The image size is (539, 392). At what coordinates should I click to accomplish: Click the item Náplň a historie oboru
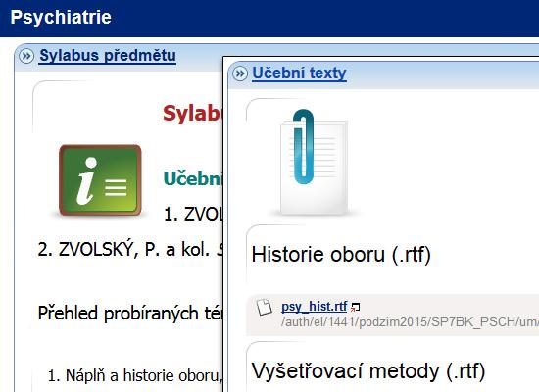pos(135,375)
